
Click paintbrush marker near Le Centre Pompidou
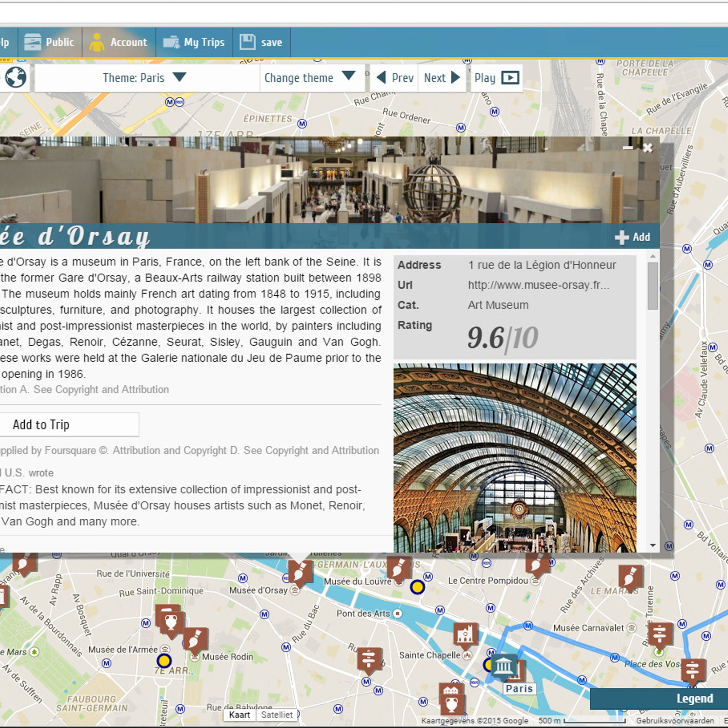(538, 564)
